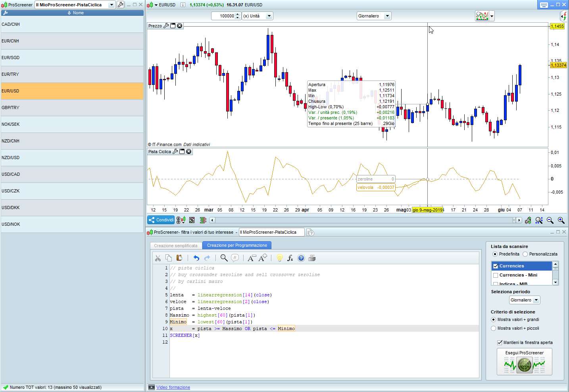Open the EURUSD chart menu arrow

[156, 5]
